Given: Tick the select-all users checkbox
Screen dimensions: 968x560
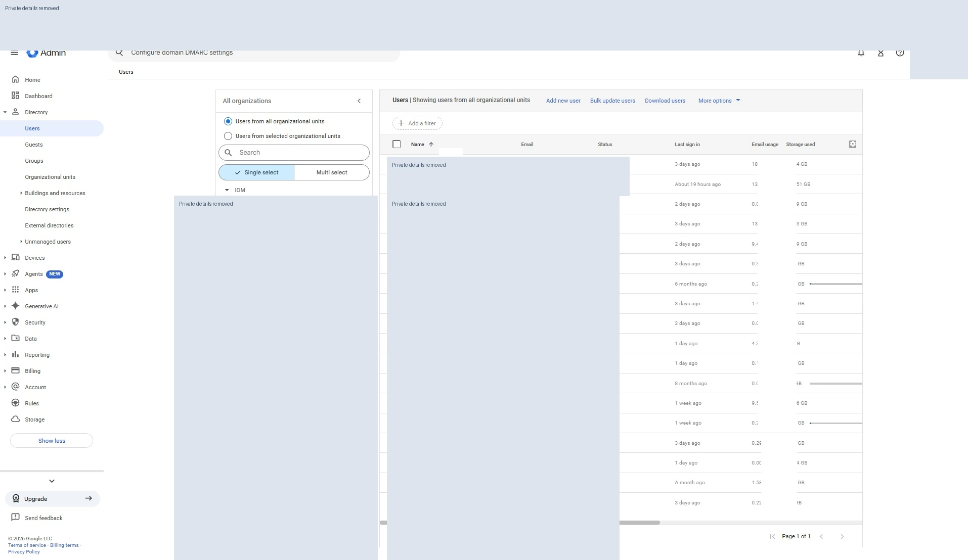Looking at the screenshot, I should click(x=397, y=144).
